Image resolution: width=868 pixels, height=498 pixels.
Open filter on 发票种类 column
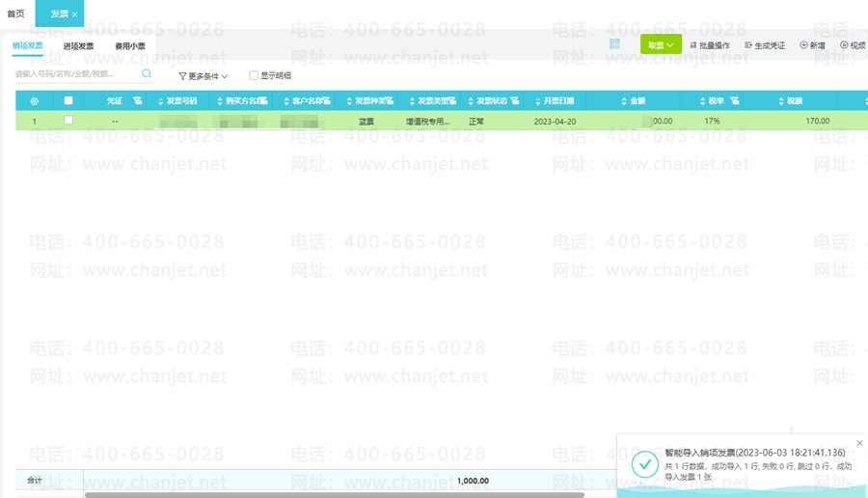pos(390,100)
